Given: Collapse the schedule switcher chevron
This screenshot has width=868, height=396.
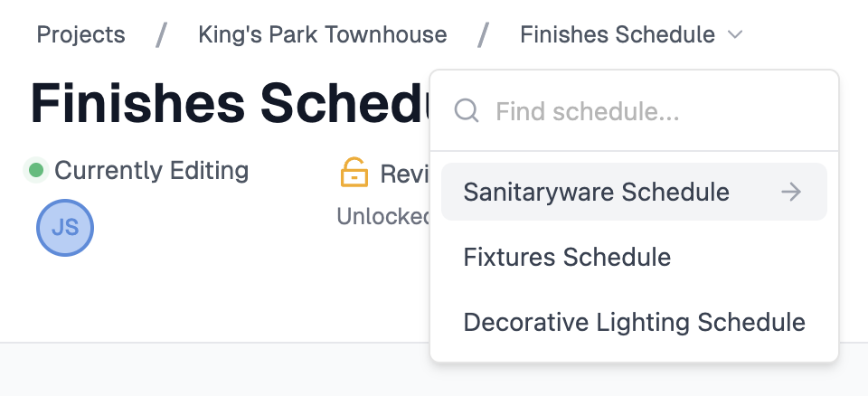Looking at the screenshot, I should pos(735,35).
